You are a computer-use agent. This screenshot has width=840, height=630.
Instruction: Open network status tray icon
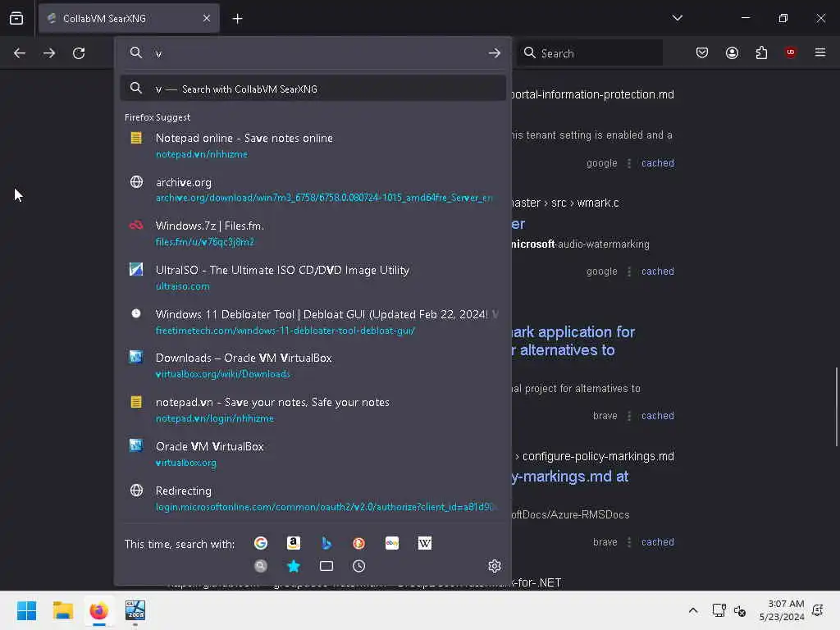click(719, 610)
